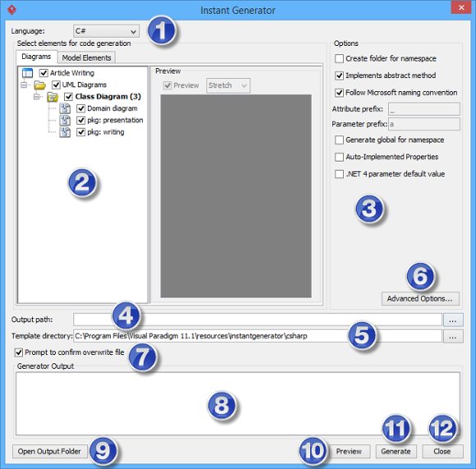The height and width of the screenshot is (469, 476).
Task: Uncheck the Domain diagram checkbox
Action: coord(80,108)
